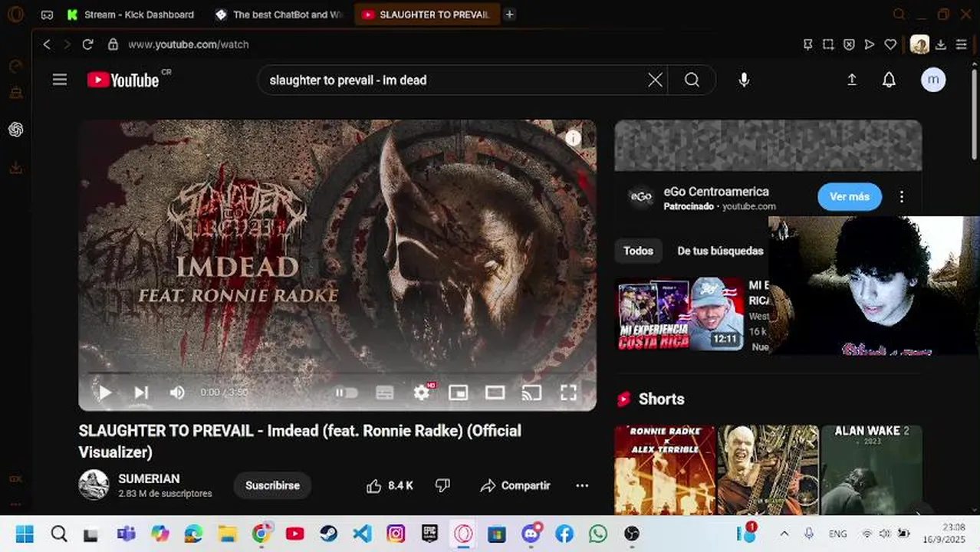Click Compartir to share the video
The height and width of the screenshot is (552, 980).
click(515, 485)
